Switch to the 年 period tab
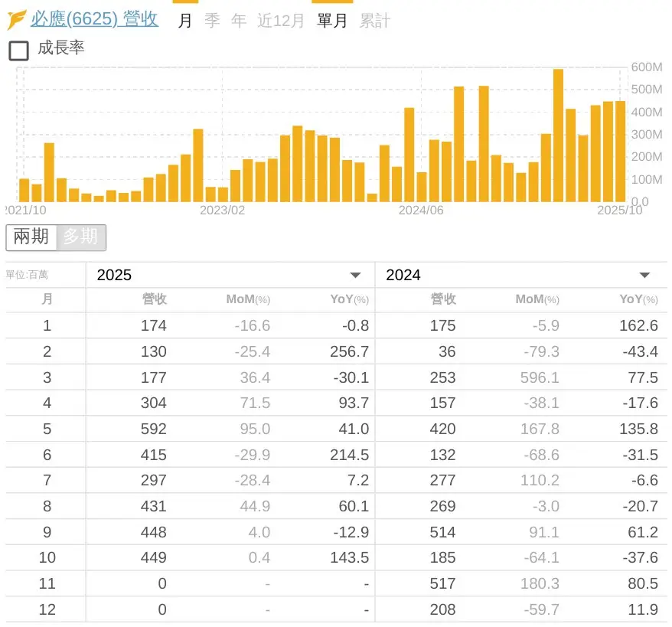The image size is (672, 627). click(239, 21)
